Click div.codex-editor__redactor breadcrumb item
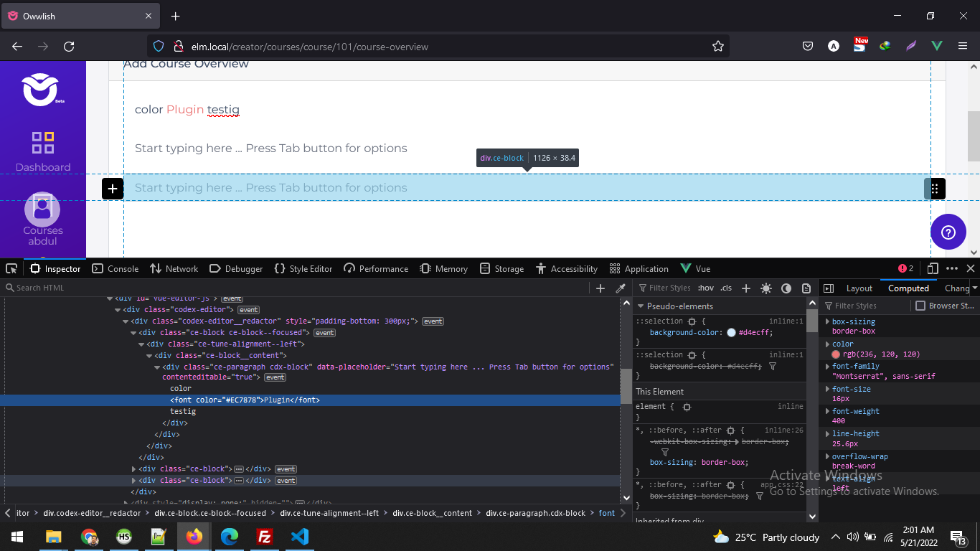980x551 pixels. pyautogui.click(x=92, y=513)
